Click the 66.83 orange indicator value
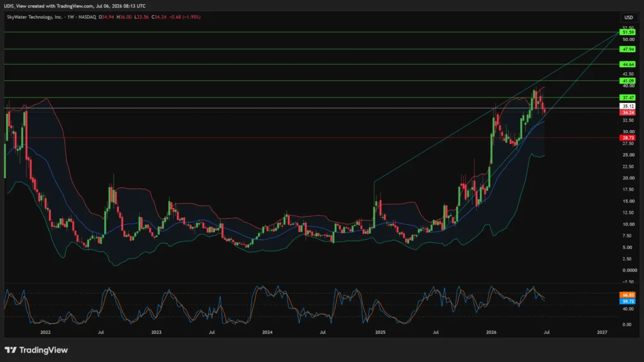Screen dimensions: 644x362 pyautogui.click(x=628, y=295)
